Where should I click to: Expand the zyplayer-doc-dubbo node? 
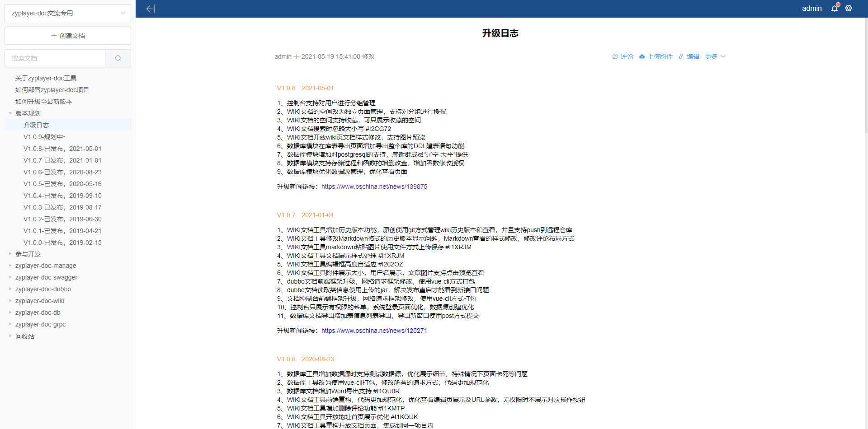pyautogui.click(x=10, y=289)
